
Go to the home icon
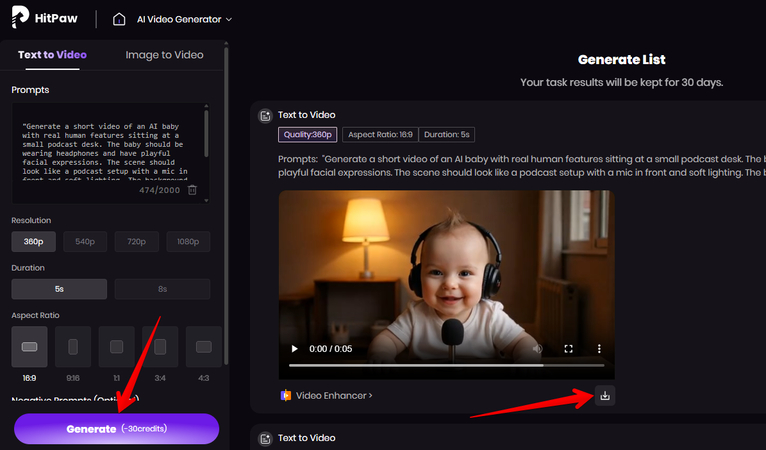click(x=119, y=19)
